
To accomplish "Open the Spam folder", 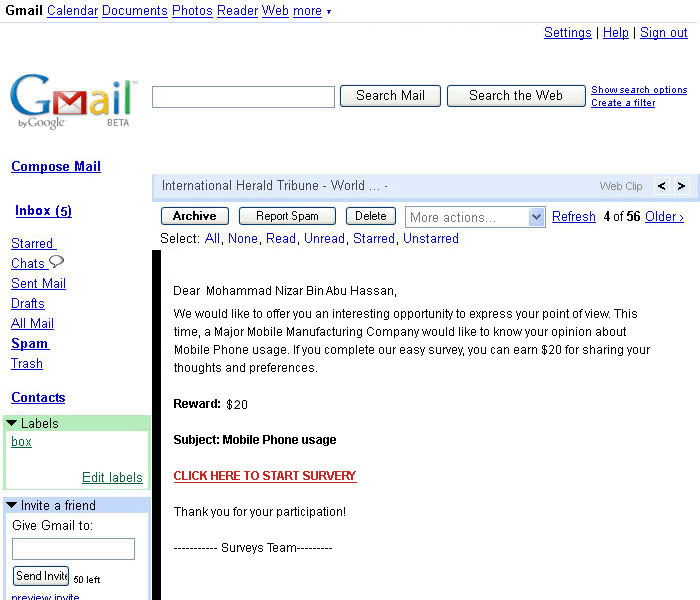I will pyautogui.click(x=29, y=344).
